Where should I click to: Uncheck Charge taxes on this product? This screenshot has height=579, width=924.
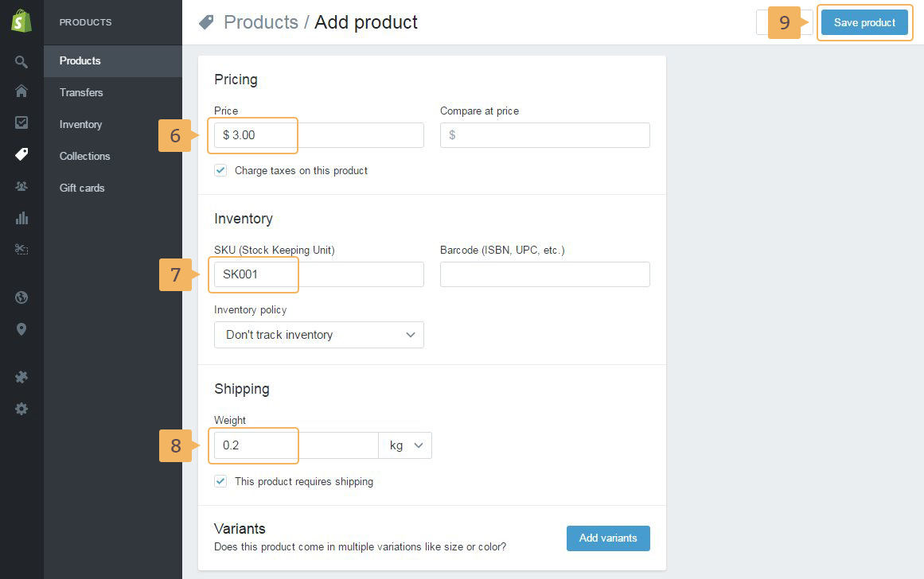[x=221, y=170]
